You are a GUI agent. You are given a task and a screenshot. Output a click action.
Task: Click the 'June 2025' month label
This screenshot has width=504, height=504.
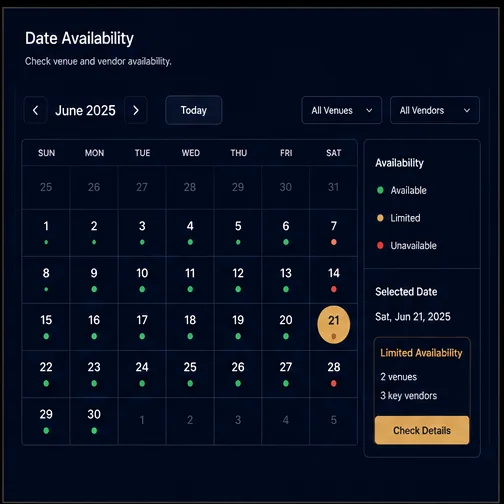85,110
